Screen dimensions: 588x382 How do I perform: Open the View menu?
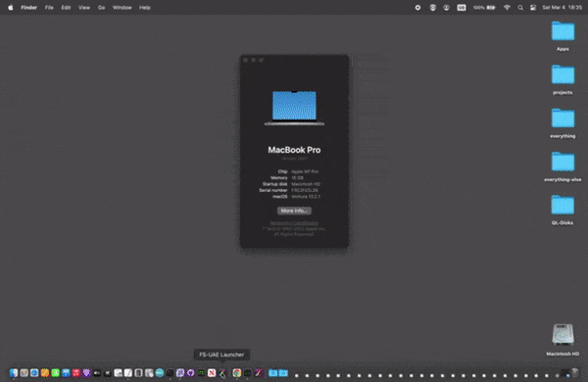[84, 8]
